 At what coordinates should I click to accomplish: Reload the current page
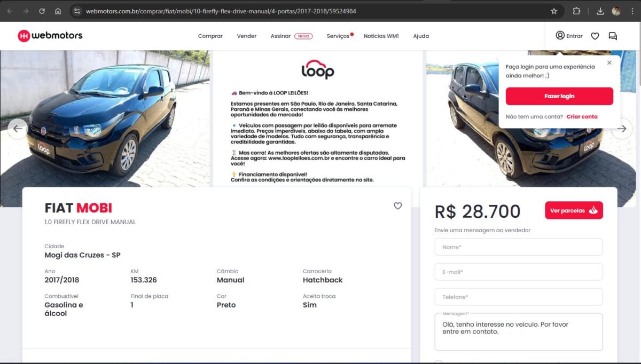pyautogui.click(x=42, y=11)
